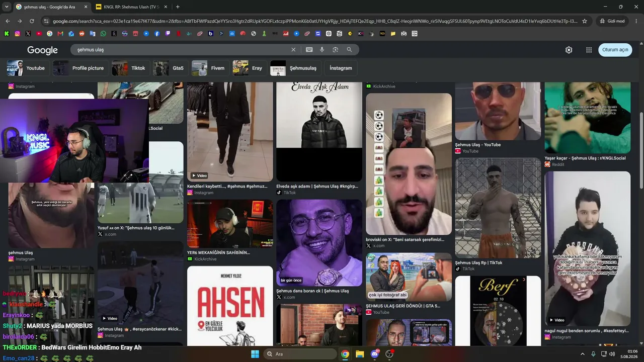Filter images by the Gta5 chip
Screen dimensions: 644x362
coord(170,68)
